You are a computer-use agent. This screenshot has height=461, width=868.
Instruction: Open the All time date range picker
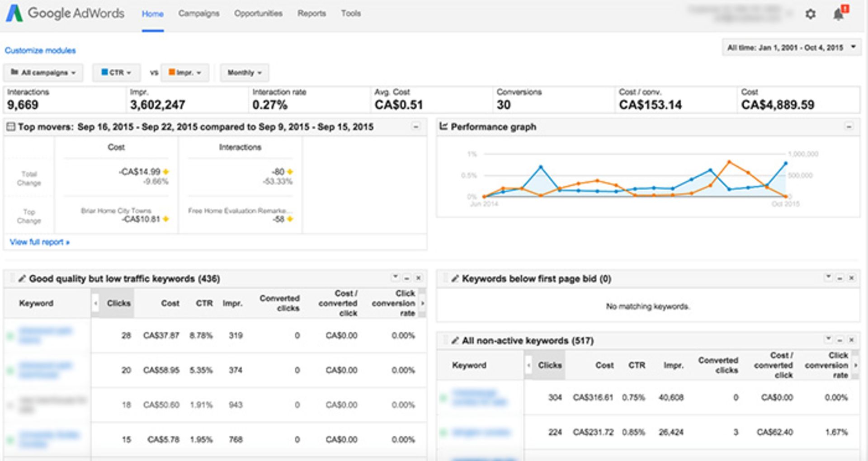pos(791,47)
